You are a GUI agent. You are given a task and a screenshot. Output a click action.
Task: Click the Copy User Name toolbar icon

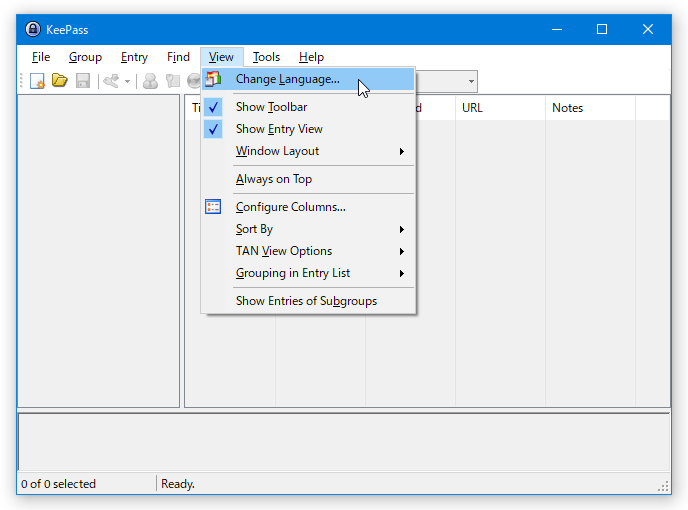click(150, 81)
